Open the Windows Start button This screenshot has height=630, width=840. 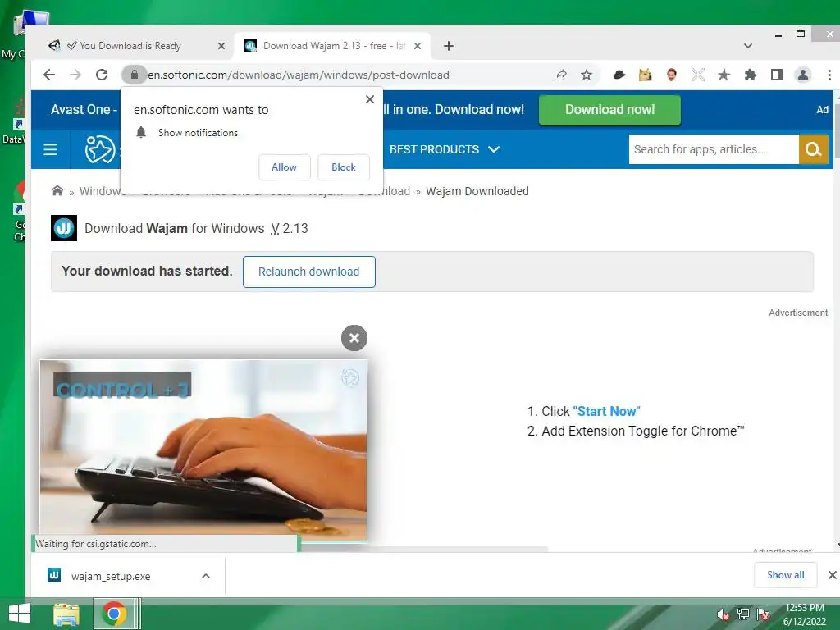[20, 614]
